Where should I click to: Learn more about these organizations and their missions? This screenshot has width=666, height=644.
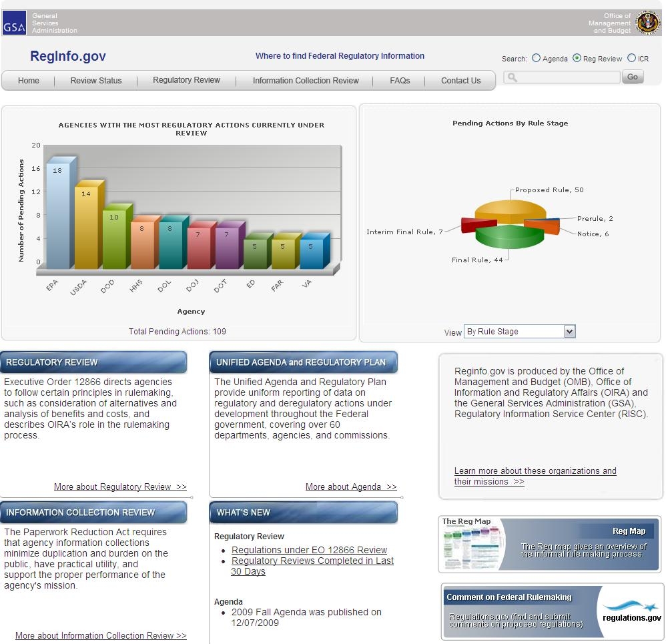click(535, 476)
